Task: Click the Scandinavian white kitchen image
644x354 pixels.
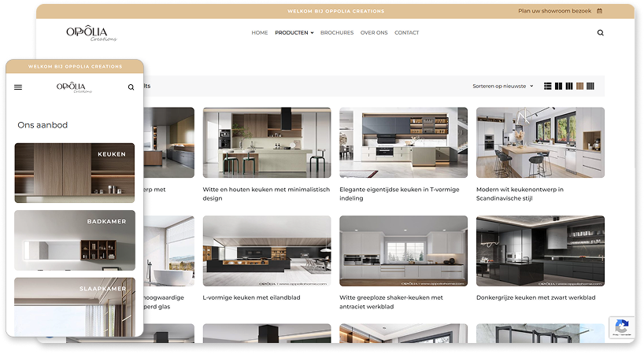Action: point(540,142)
